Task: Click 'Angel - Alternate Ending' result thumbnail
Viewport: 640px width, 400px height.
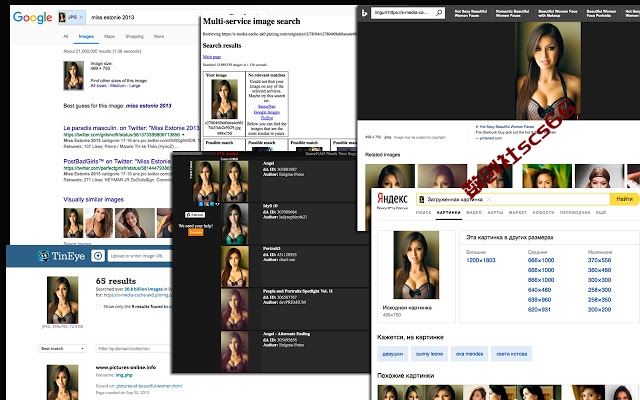Action: [x=235, y=351]
